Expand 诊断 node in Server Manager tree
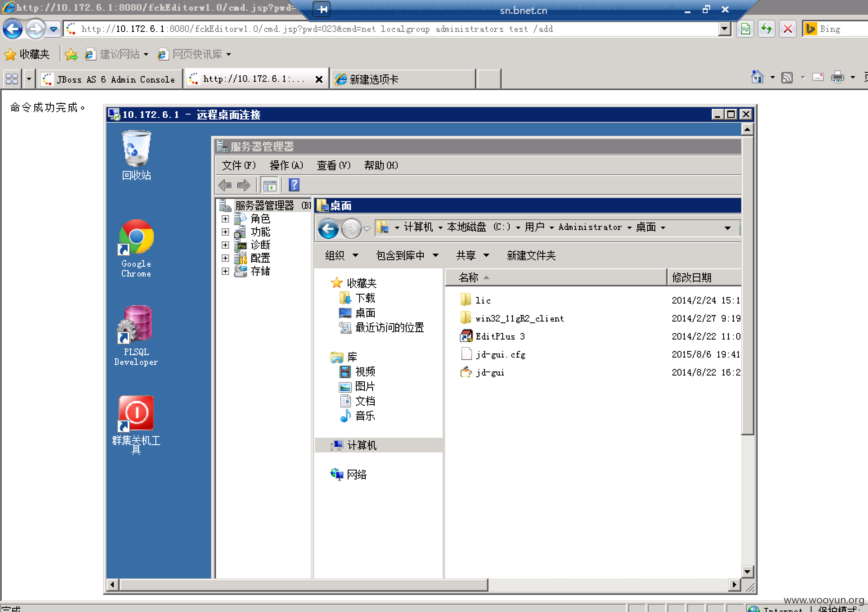Image resolution: width=868 pixels, height=612 pixels. coord(225,245)
